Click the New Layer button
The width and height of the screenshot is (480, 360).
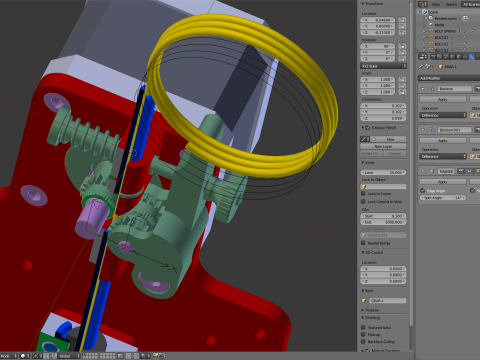(x=383, y=146)
